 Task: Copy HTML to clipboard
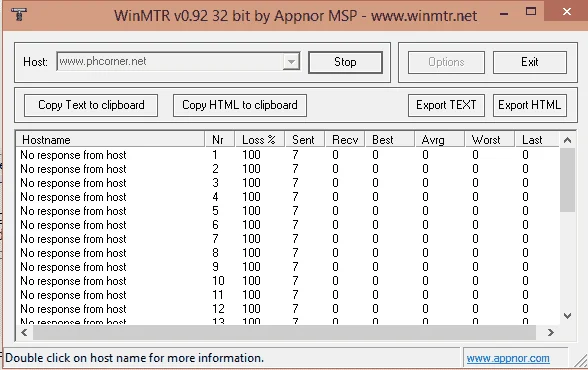pyautogui.click(x=240, y=105)
